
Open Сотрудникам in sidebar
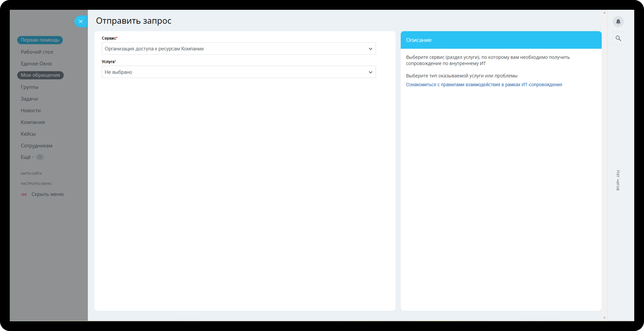click(x=36, y=146)
